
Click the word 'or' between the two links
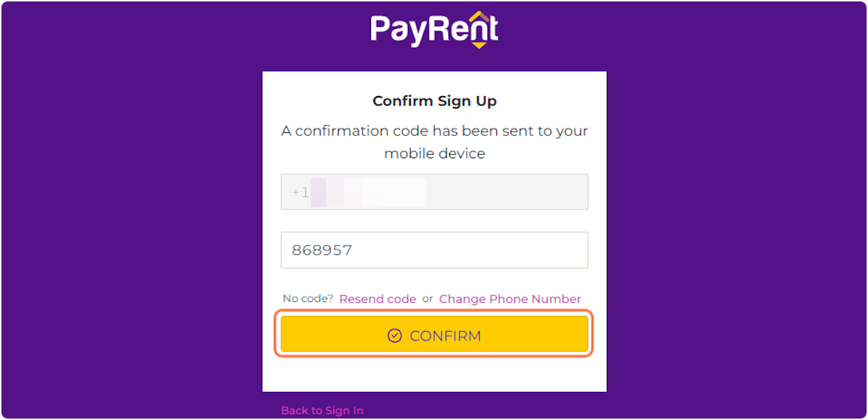point(427,299)
